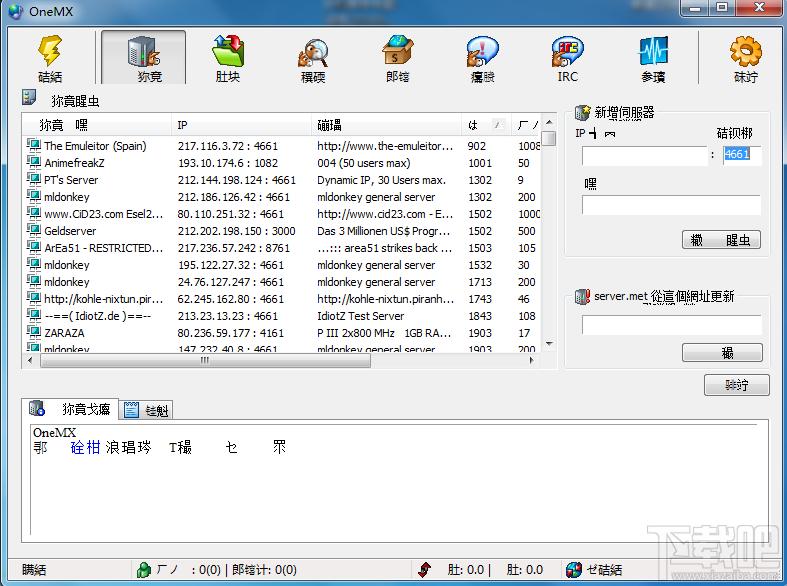Sort by the column header above 902

[x=486, y=125]
